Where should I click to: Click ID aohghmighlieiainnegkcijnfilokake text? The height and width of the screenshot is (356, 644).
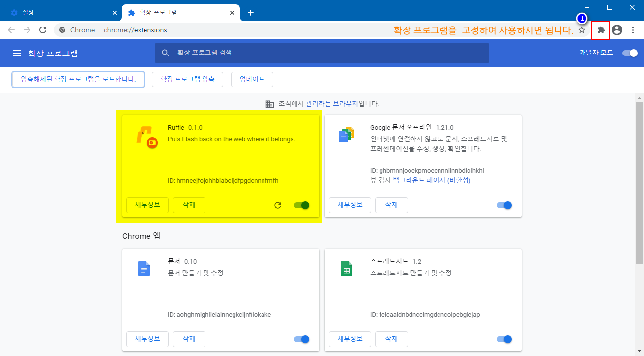click(219, 314)
